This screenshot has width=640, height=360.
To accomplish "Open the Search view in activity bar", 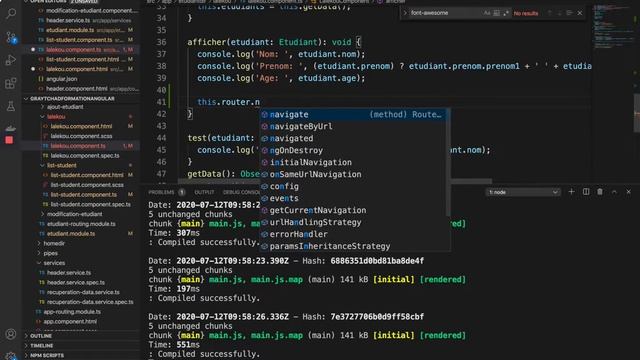I will (11, 13).
